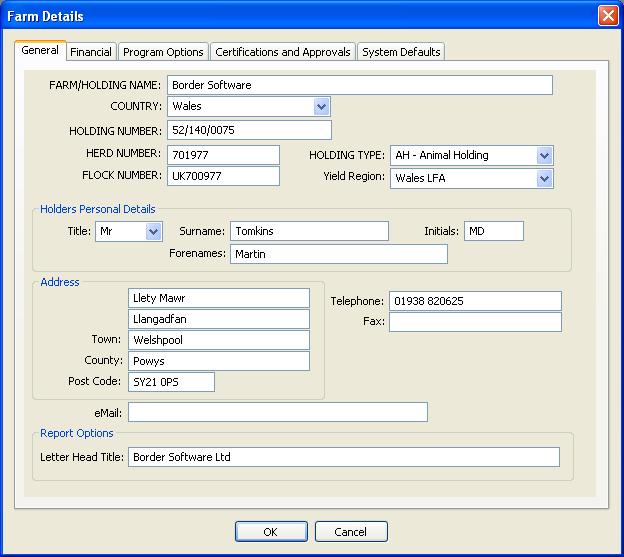The width and height of the screenshot is (624, 557).
Task: Select the System Defaults tab
Action: pos(401,52)
